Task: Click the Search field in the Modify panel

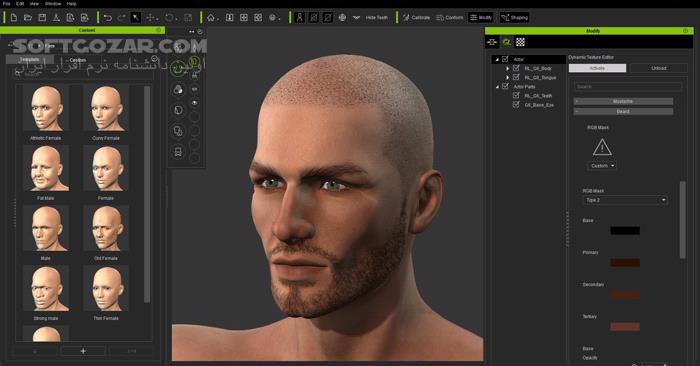Action: (x=628, y=87)
